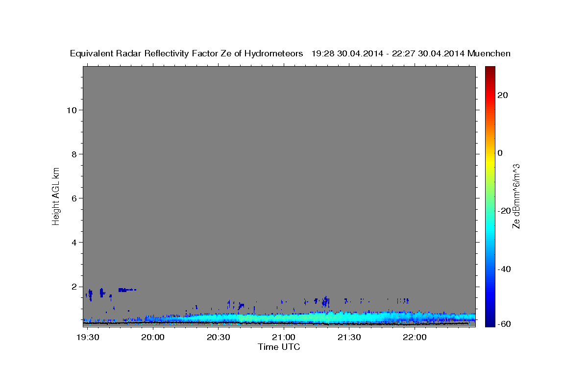Click the height tick label '6'

73,198
